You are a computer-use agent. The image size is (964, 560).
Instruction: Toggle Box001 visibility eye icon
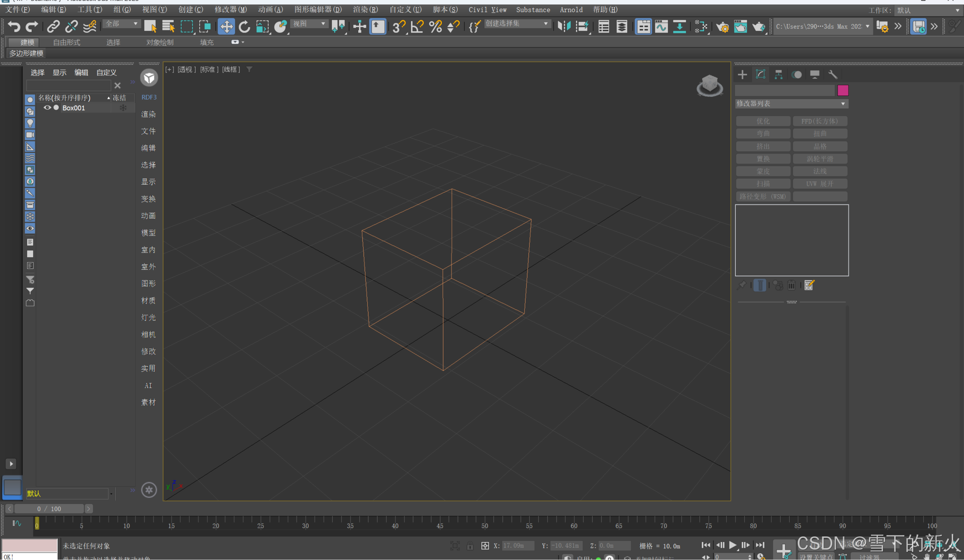coord(47,108)
